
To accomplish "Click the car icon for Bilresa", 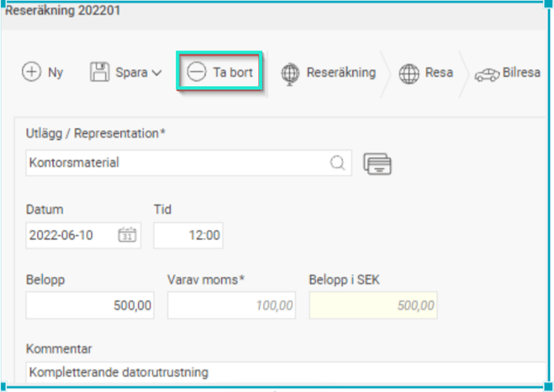I will (x=485, y=74).
